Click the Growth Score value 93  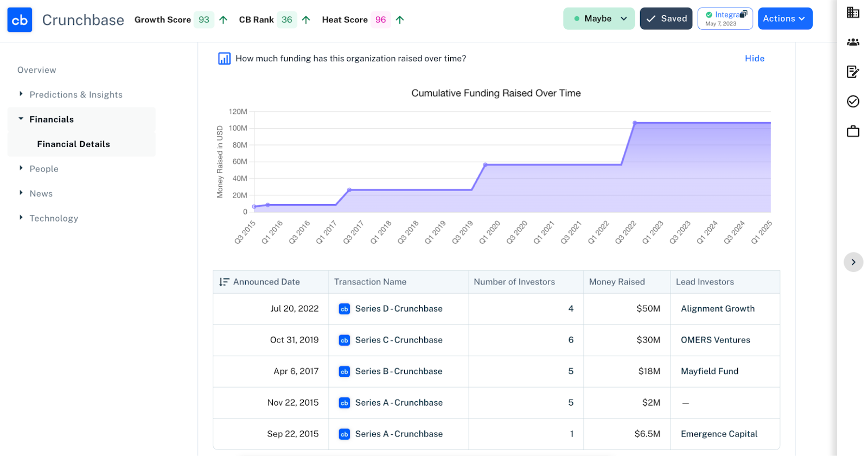click(x=204, y=20)
